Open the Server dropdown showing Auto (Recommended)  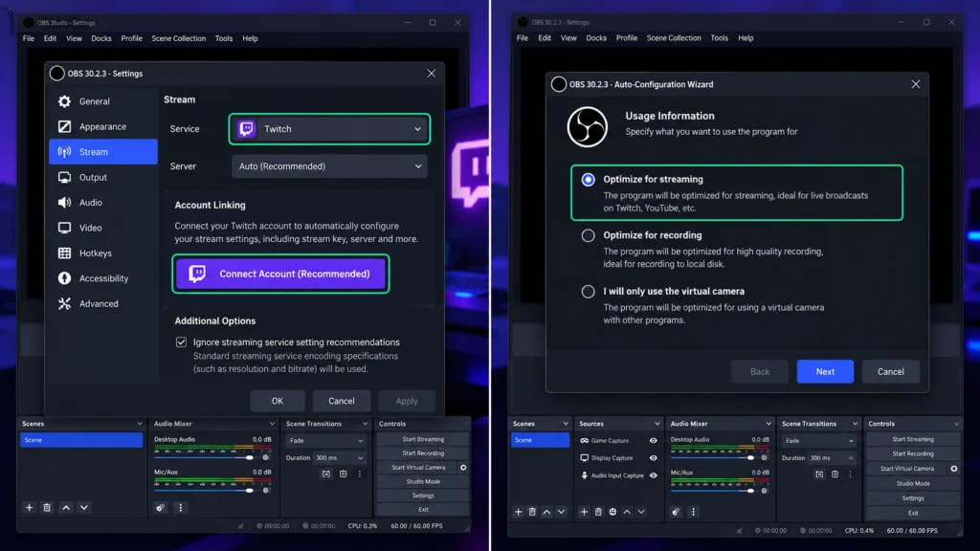tap(329, 166)
